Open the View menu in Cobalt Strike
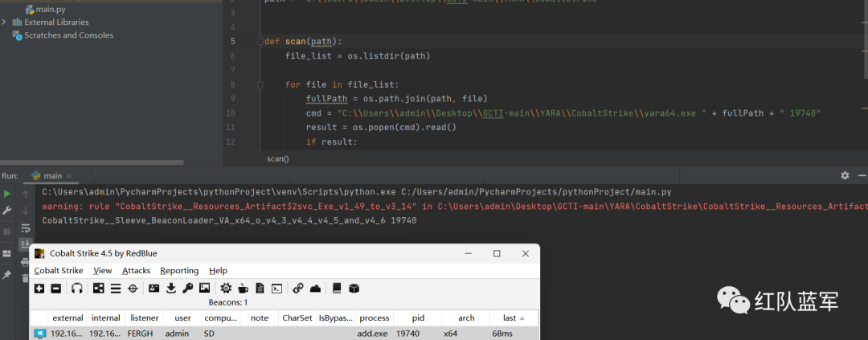The image size is (868, 340). click(x=102, y=270)
